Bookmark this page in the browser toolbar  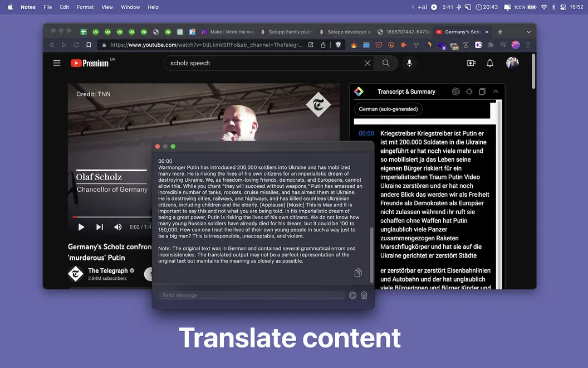point(89,45)
